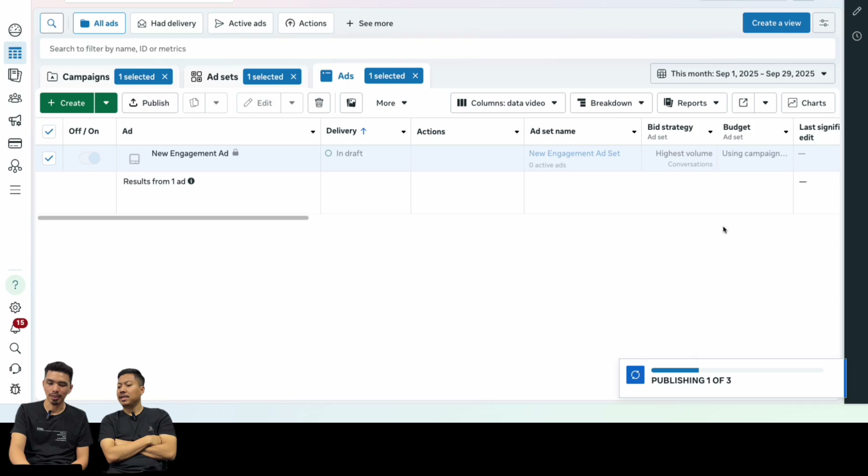Open the audiences people icon in the sidebar

(15, 98)
